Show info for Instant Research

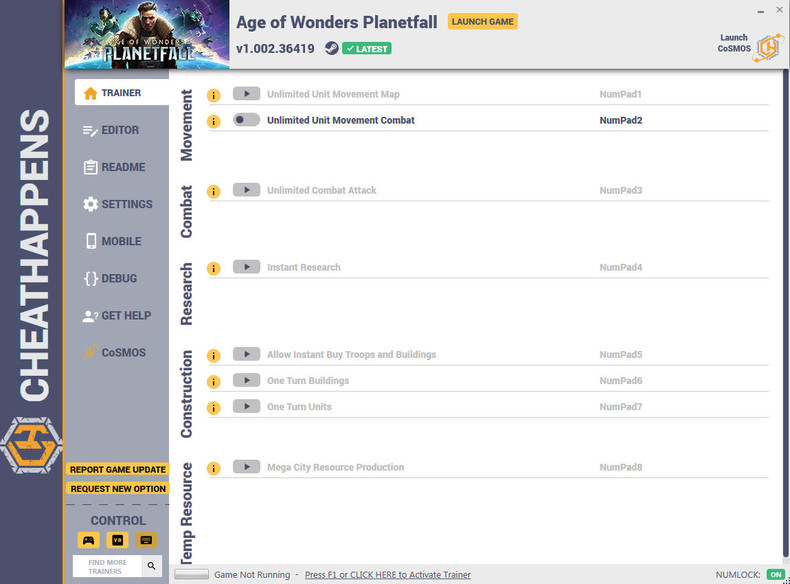tap(214, 269)
